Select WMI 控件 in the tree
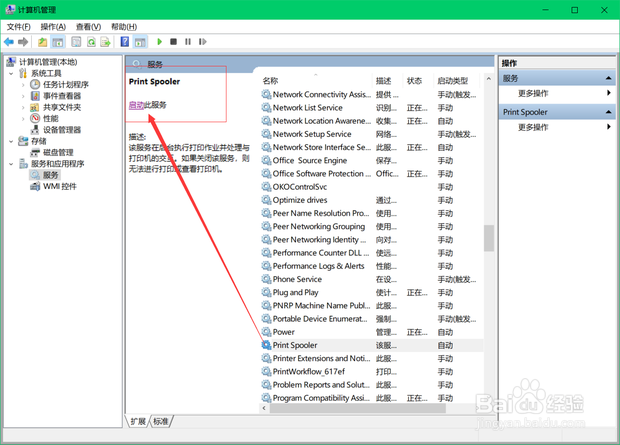The width and height of the screenshot is (620, 445). [x=60, y=186]
